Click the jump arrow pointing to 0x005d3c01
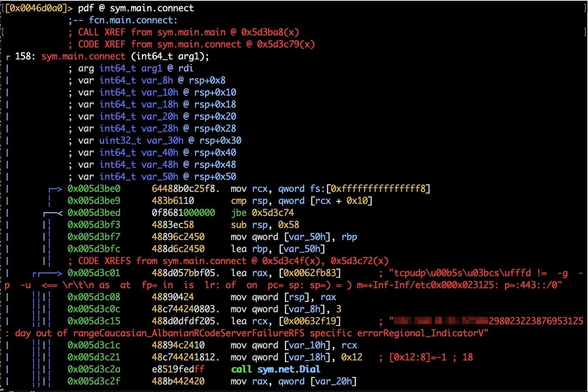588x392 pixels. [x=48, y=273]
